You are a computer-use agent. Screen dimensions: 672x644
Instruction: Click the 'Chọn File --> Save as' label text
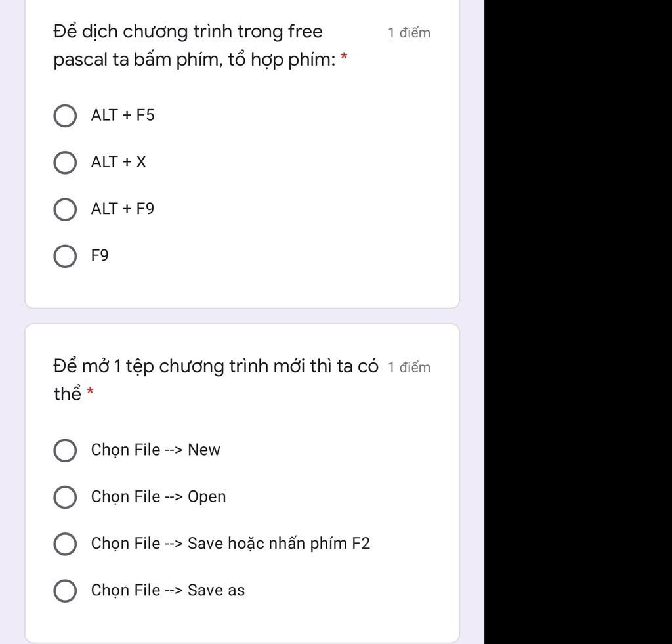coord(168,590)
